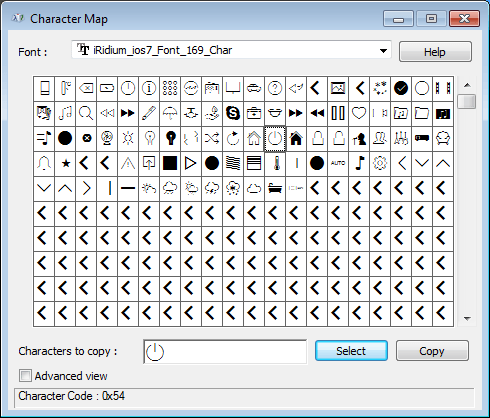Choose the sparkle stars glyph
The image size is (490, 418).
click(380, 88)
